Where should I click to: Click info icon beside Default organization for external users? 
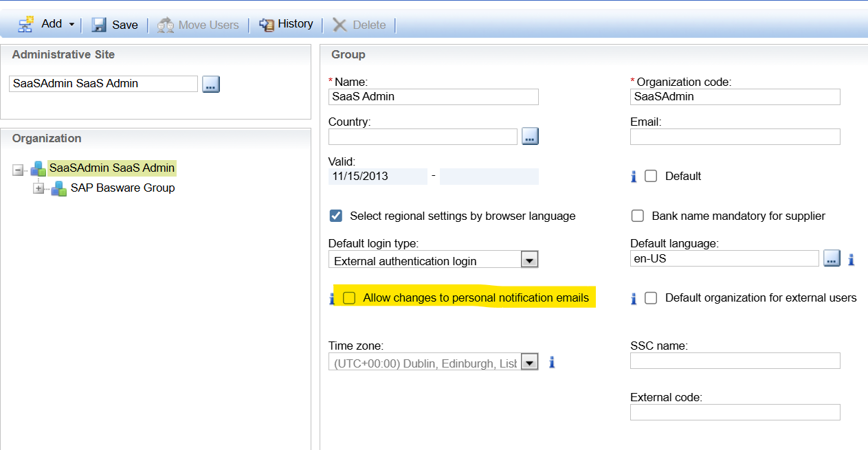click(x=634, y=298)
